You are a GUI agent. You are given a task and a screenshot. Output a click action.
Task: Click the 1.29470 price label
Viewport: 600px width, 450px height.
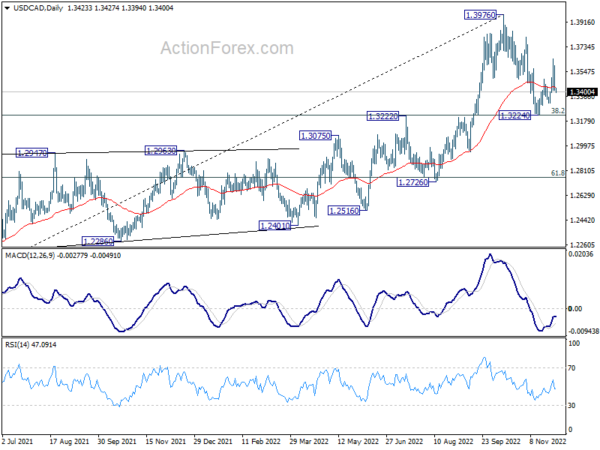pyautogui.click(x=32, y=153)
